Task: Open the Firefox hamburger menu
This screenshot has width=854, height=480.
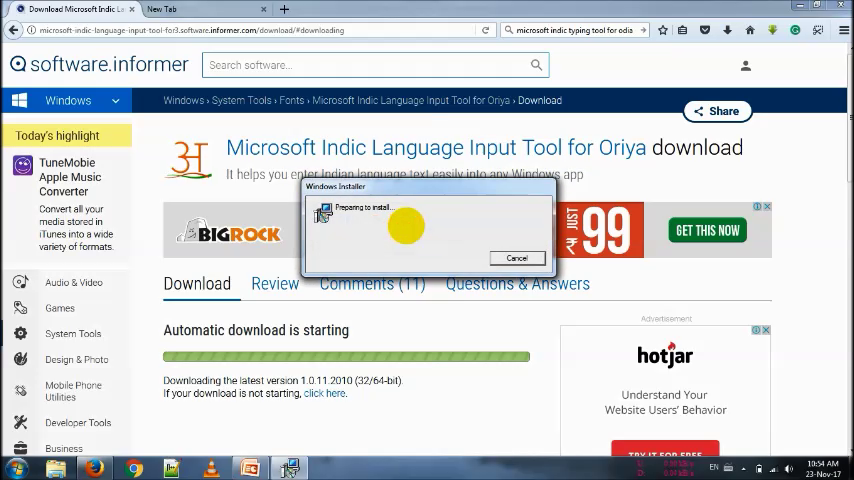Action: click(844, 31)
